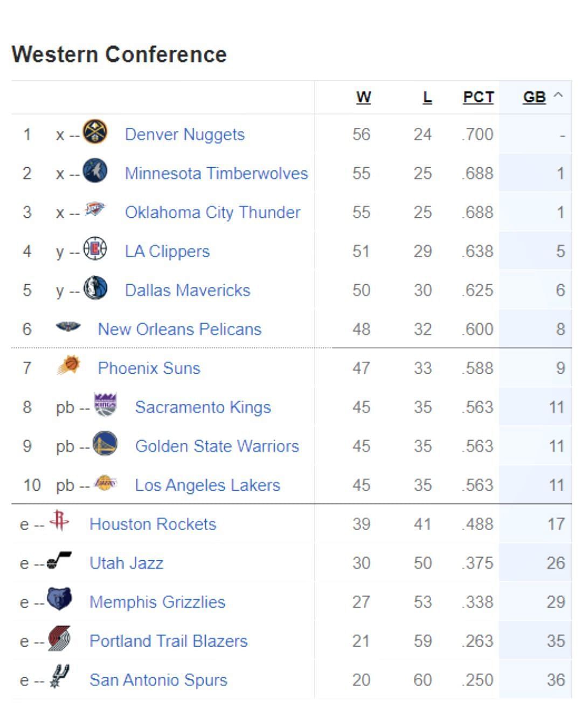This screenshot has width=582, height=728.
Task: Click the Golden State Warriors logo
Action: tap(105, 444)
